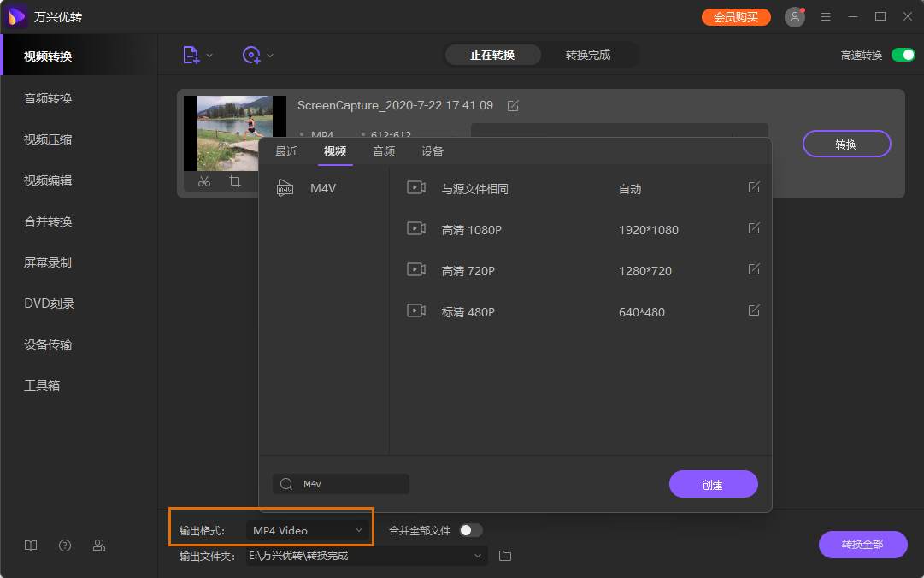This screenshot has height=578, width=924.
Task: Click the 转换全部 button
Action: pyautogui.click(x=862, y=545)
